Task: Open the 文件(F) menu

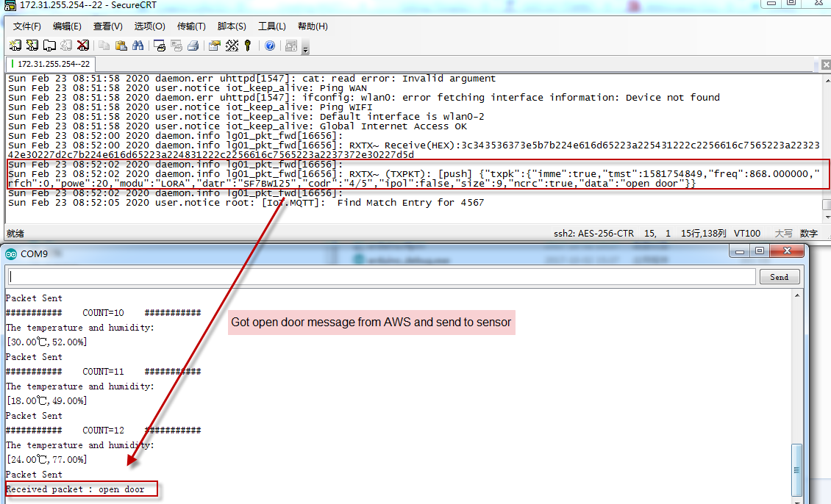Action: point(26,26)
